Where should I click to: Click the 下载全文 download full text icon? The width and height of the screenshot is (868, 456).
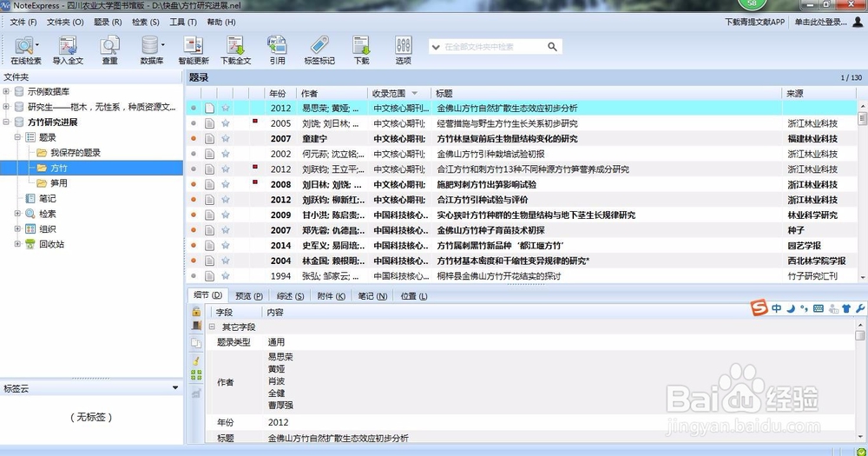235,50
